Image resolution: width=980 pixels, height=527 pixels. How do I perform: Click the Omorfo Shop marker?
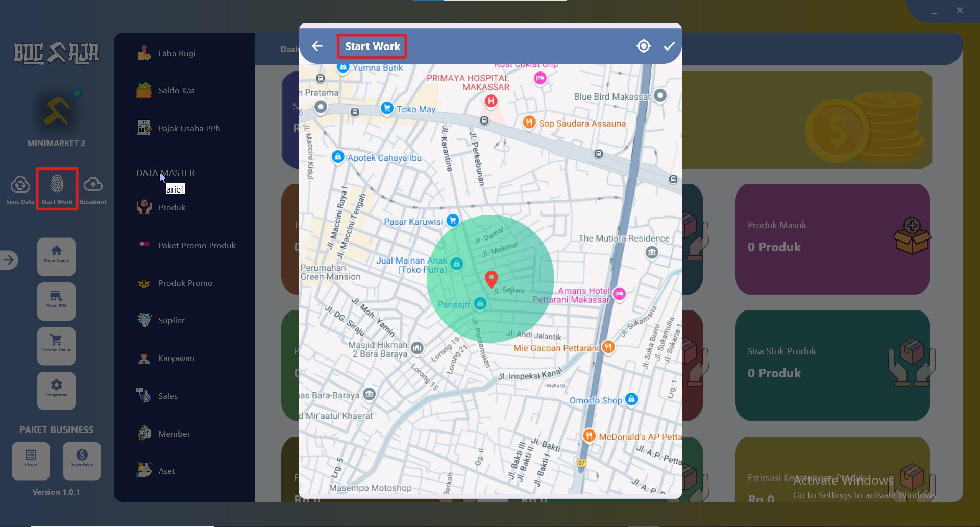[631, 399]
